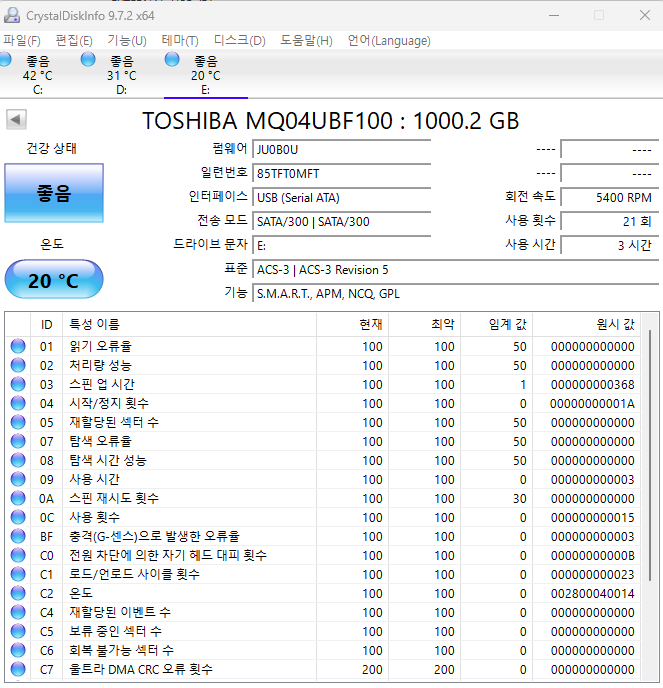Click raw value 00000000001A
The height and width of the screenshot is (688, 663).
(592, 404)
